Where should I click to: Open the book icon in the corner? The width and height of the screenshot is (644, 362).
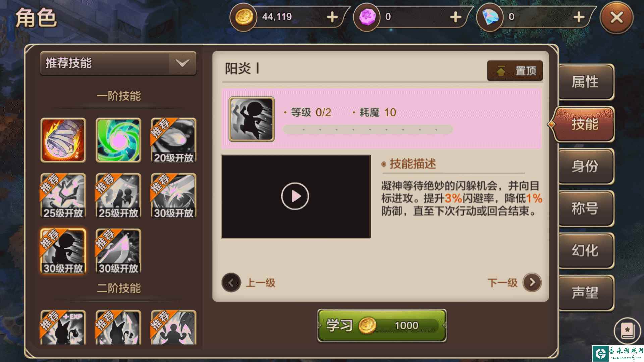coord(627,330)
